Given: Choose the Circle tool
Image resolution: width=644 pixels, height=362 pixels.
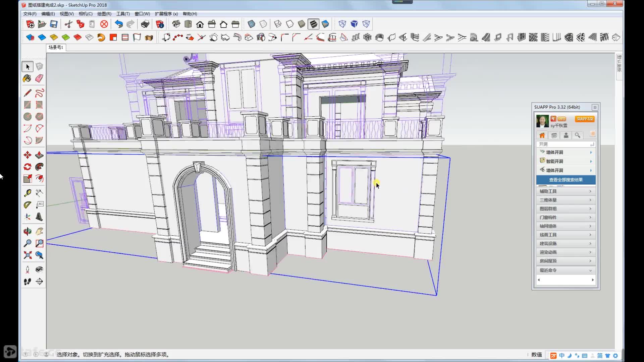Looking at the screenshot, I should [28, 117].
